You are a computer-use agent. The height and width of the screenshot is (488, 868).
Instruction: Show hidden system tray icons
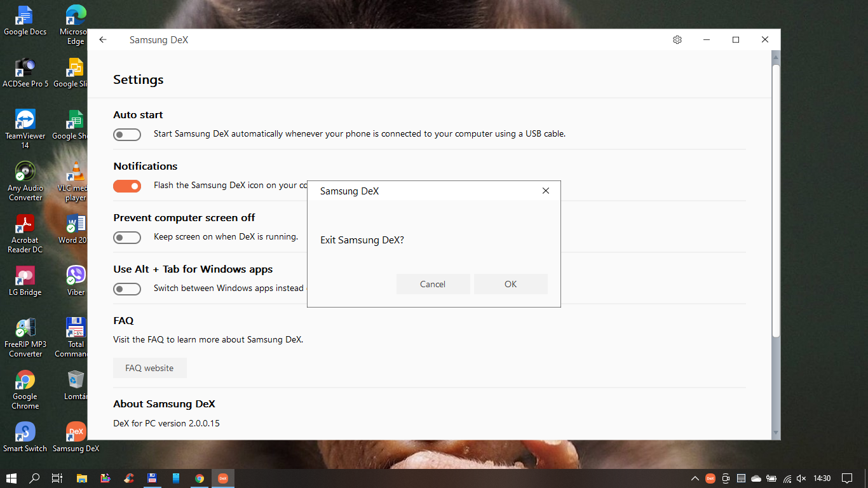(x=695, y=478)
